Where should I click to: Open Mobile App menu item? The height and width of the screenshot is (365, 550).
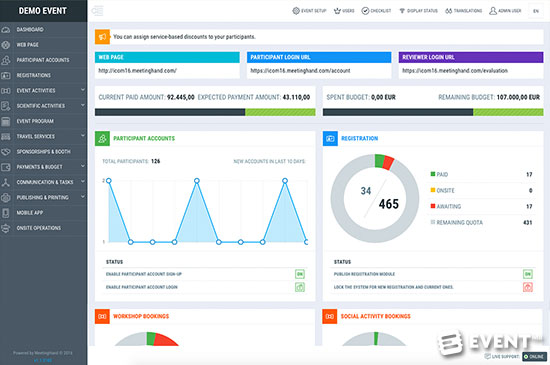tap(43, 213)
